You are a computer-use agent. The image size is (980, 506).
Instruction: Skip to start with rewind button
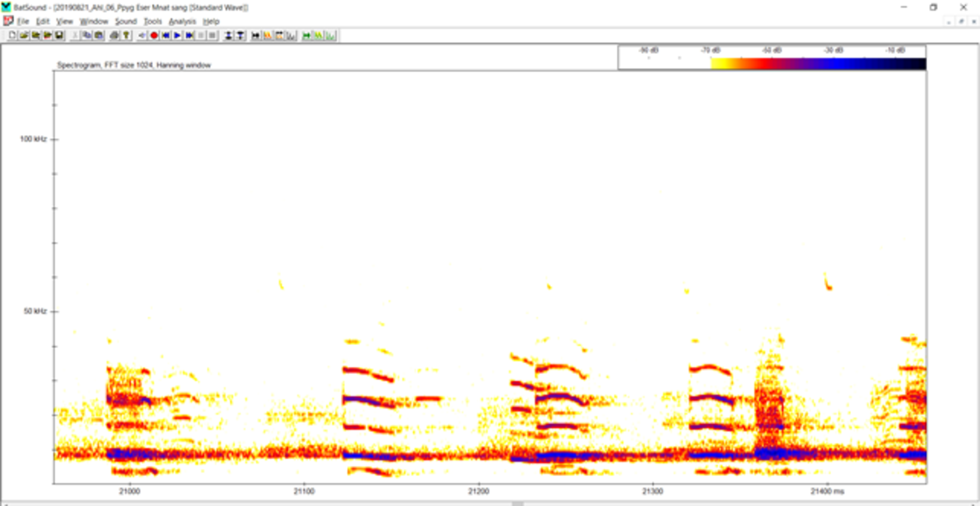tap(166, 36)
